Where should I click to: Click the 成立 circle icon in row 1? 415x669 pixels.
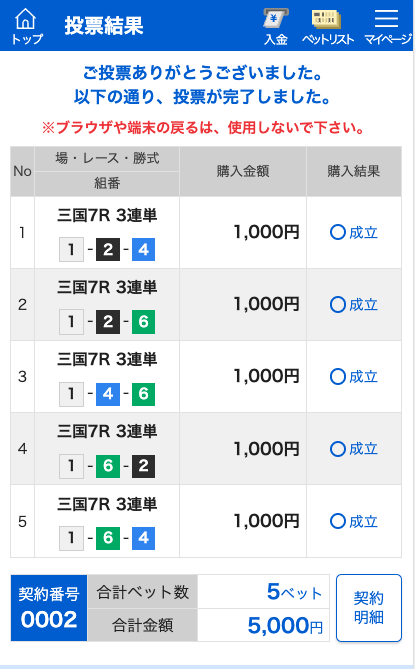[337, 233]
